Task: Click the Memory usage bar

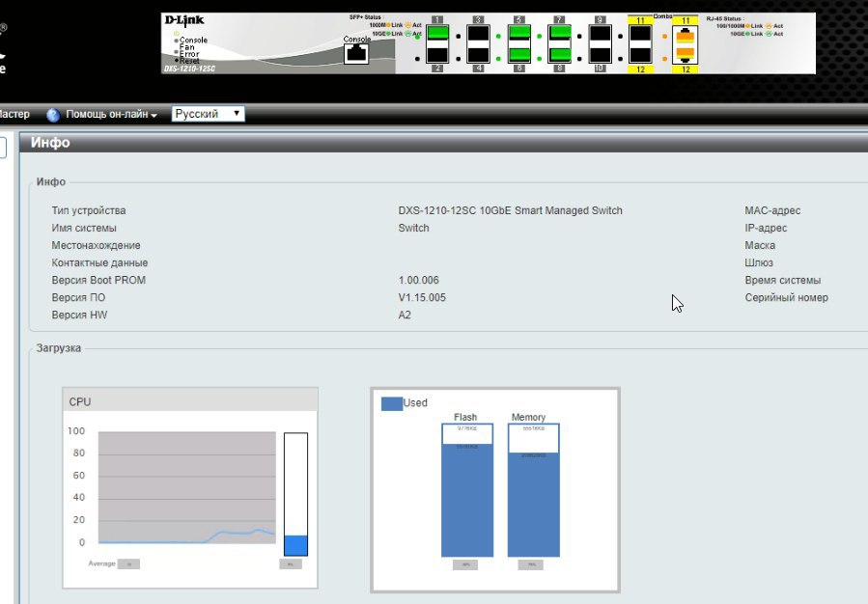Action: click(534, 490)
